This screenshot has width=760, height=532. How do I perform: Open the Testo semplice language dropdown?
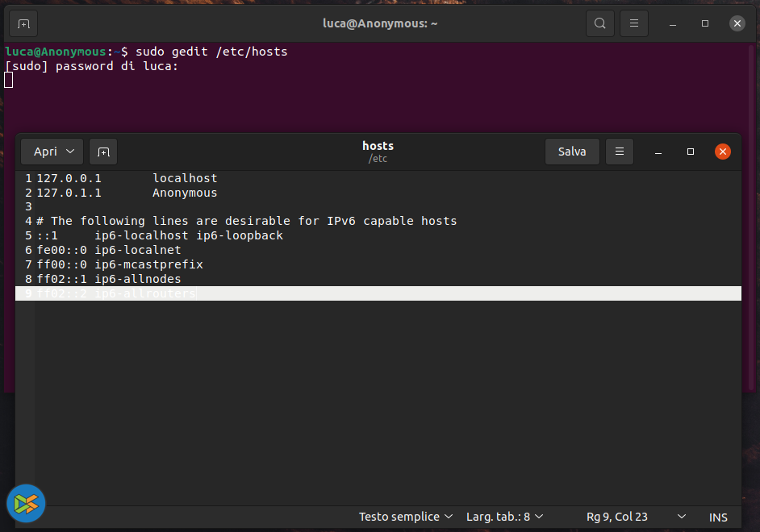pos(406,517)
